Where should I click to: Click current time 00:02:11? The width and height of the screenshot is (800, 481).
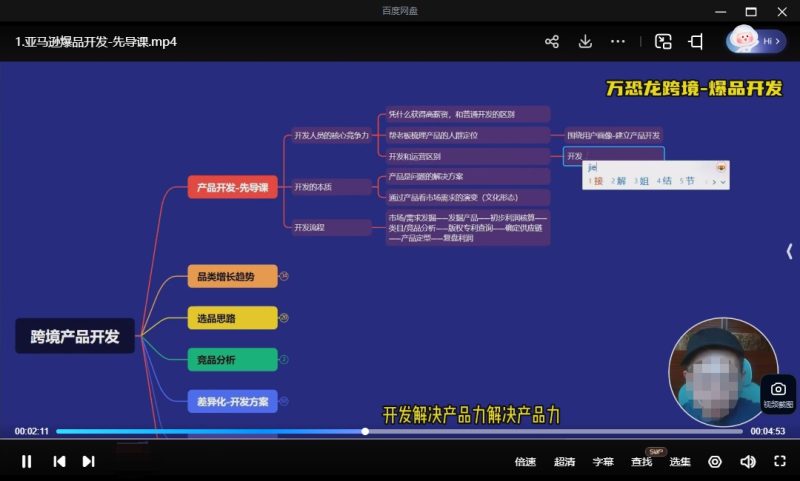pos(31,431)
